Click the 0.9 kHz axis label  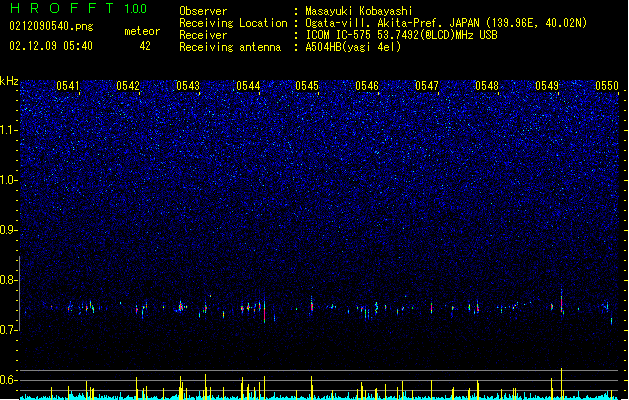8,230
